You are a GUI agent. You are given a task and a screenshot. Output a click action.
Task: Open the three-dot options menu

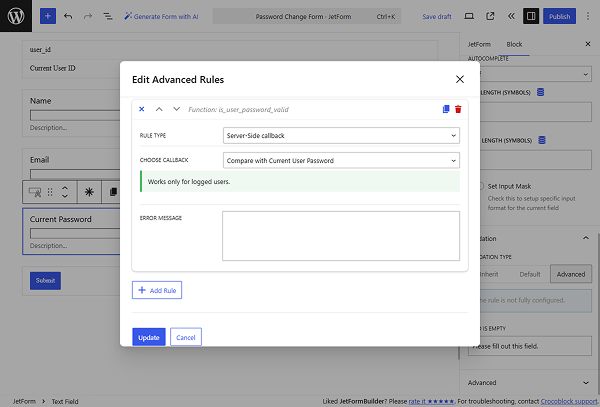[x=588, y=16]
